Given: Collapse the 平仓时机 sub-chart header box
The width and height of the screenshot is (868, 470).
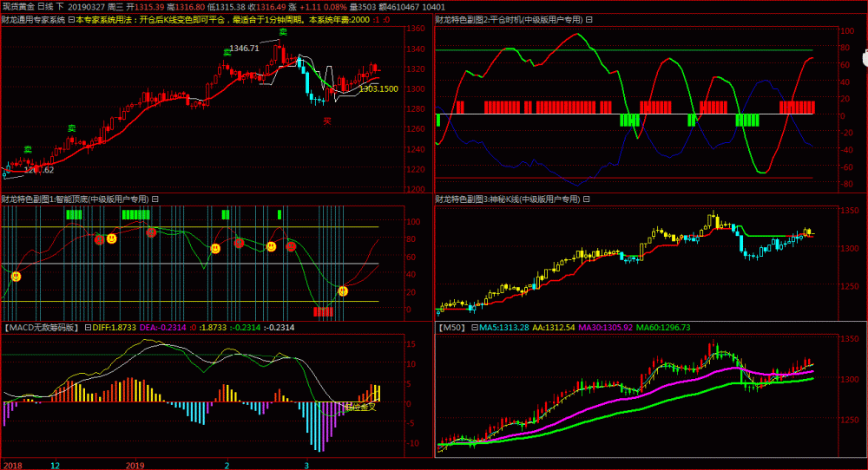Looking at the screenshot, I should 589,20.
